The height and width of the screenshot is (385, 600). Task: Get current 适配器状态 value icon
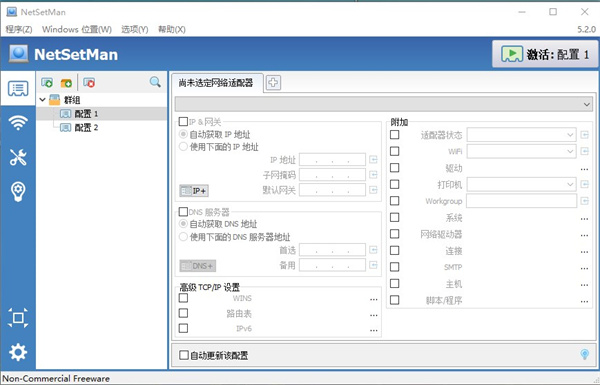[584, 135]
